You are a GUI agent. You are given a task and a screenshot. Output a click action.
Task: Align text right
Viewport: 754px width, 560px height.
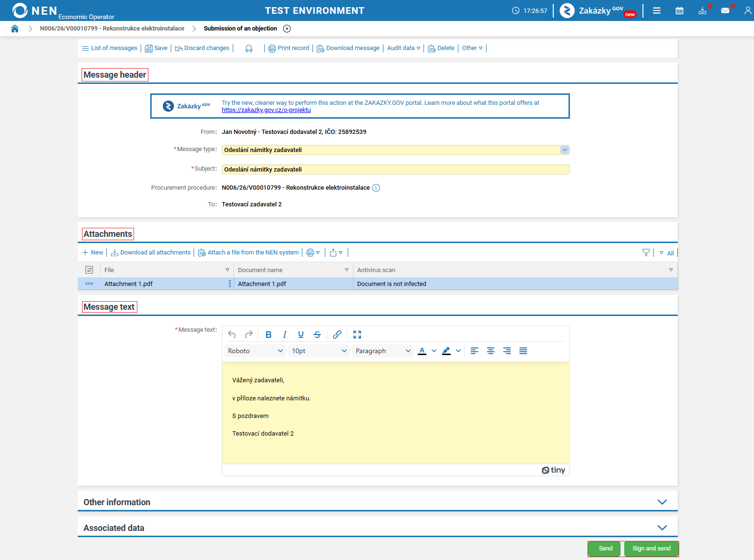507,351
